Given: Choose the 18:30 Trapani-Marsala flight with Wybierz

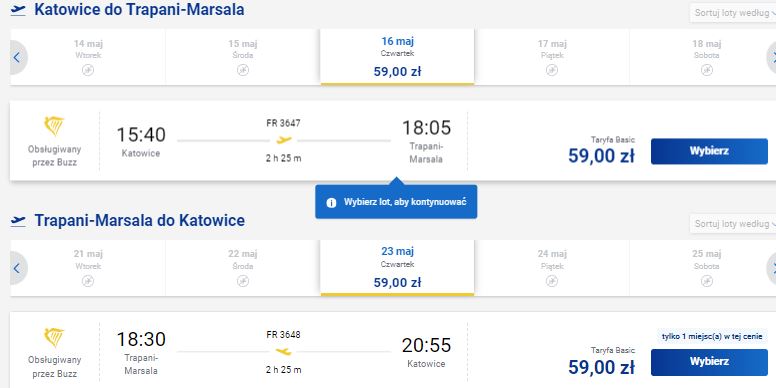Looking at the screenshot, I should 709,362.
